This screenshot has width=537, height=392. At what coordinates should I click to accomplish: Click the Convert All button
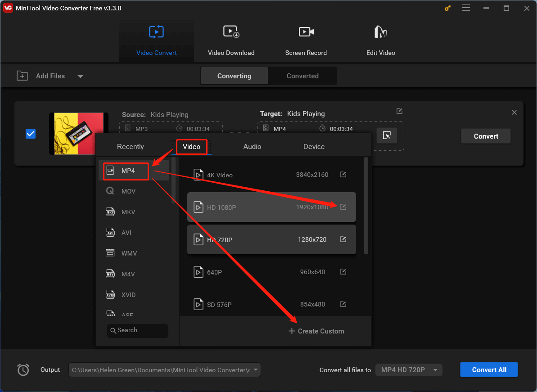489,370
